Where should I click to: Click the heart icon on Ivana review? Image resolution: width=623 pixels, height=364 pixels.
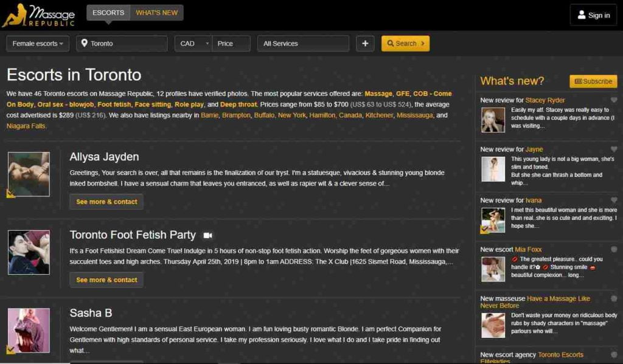click(x=614, y=201)
